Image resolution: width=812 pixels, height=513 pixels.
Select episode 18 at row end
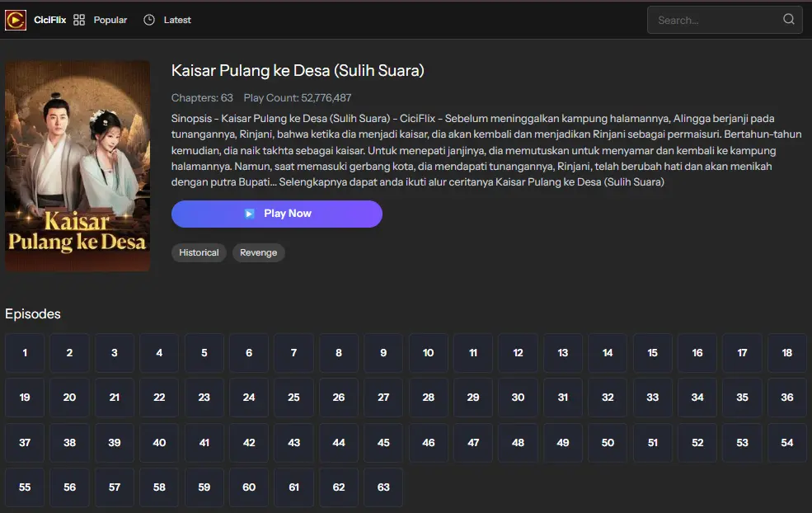coord(786,352)
